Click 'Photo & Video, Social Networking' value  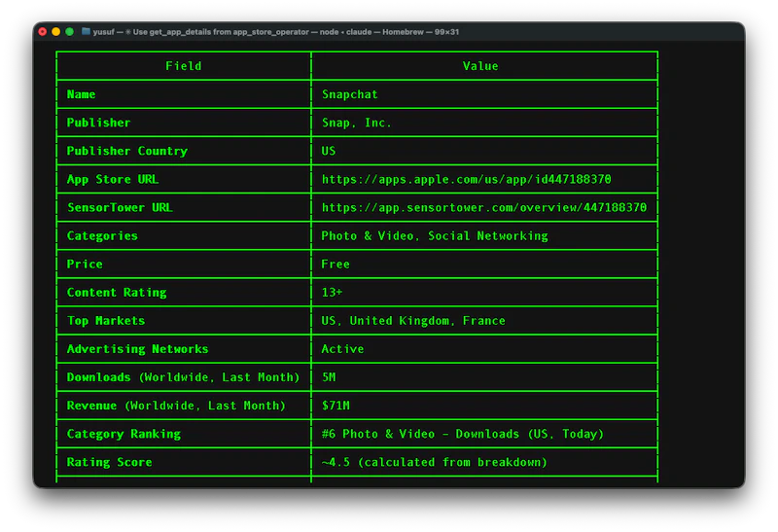435,235
